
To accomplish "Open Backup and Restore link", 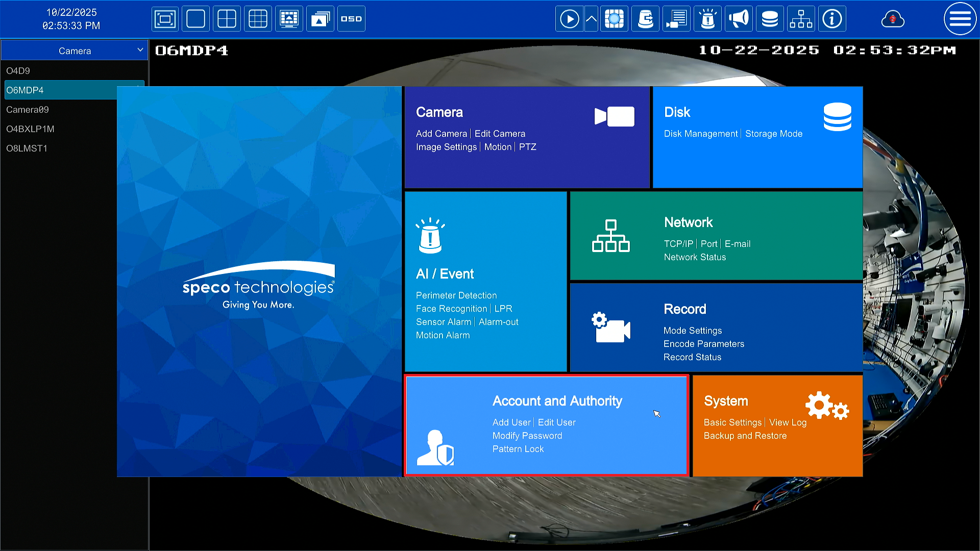I will coord(745,436).
